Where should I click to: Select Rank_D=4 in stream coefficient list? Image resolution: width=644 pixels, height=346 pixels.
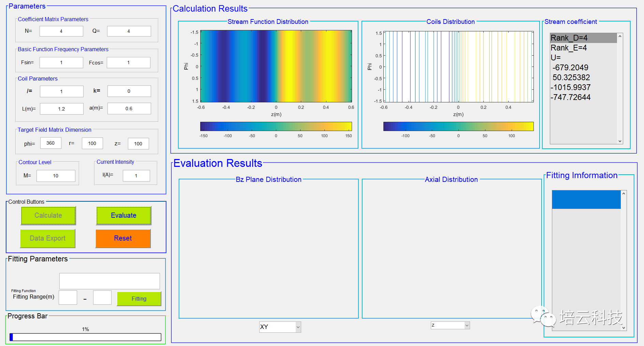pyautogui.click(x=583, y=38)
